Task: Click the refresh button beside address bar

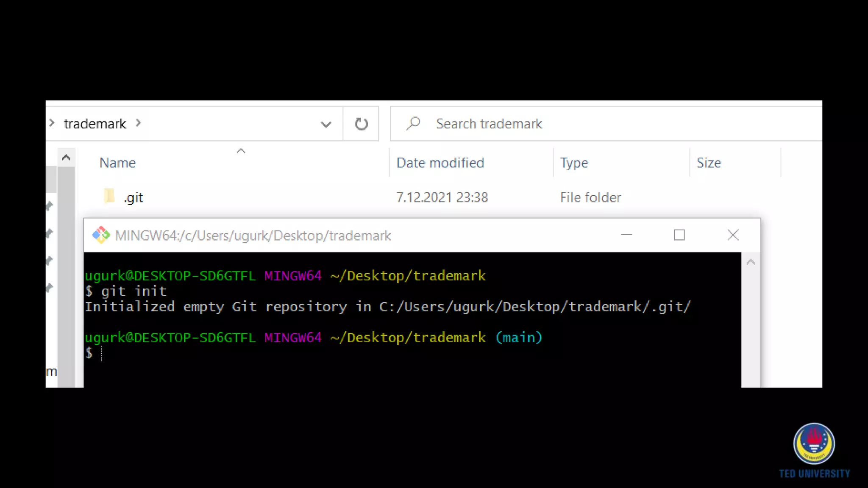Action: [x=361, y=124]
